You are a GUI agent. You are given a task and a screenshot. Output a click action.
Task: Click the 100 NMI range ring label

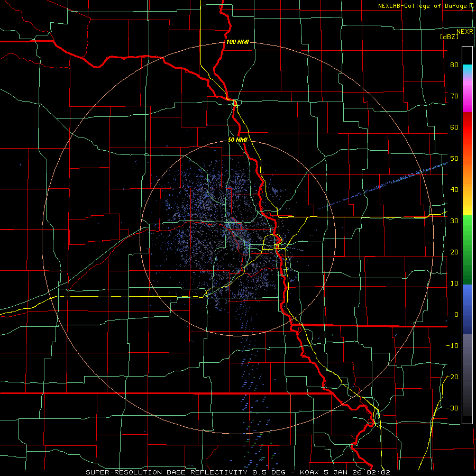(237, 42)
